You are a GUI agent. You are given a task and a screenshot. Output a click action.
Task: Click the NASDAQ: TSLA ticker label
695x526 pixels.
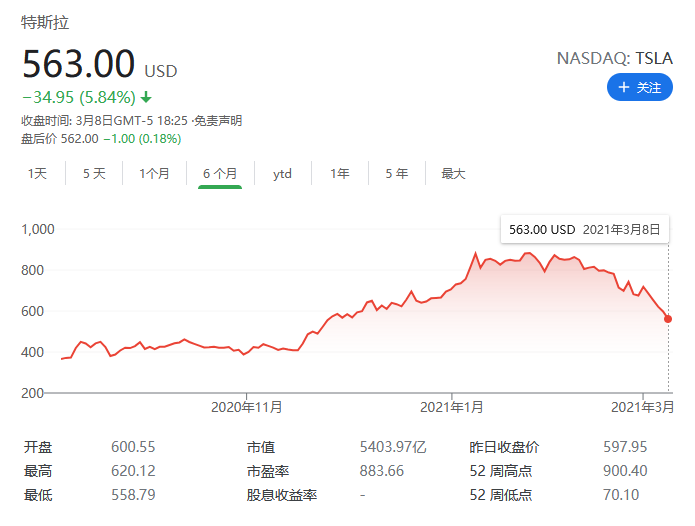[x=614, y=58]
